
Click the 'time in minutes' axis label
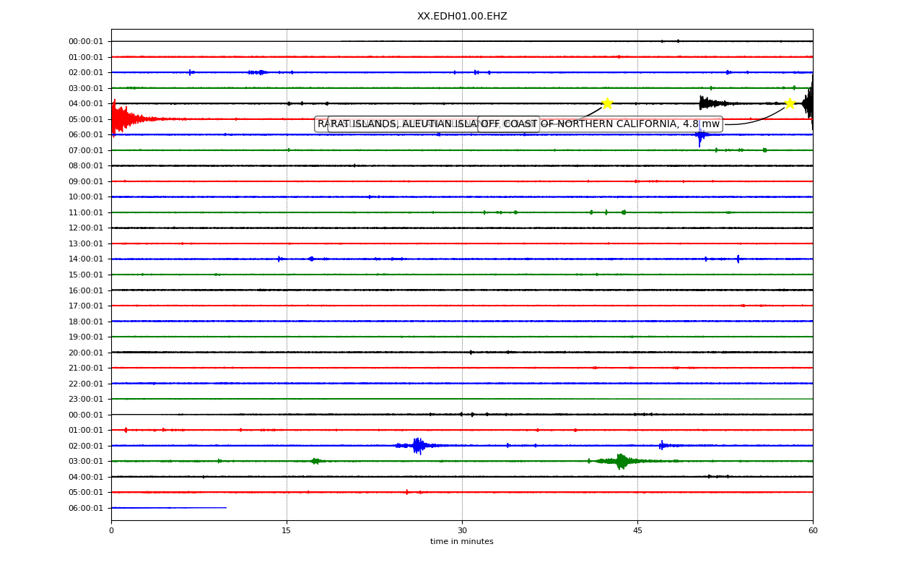462,542
